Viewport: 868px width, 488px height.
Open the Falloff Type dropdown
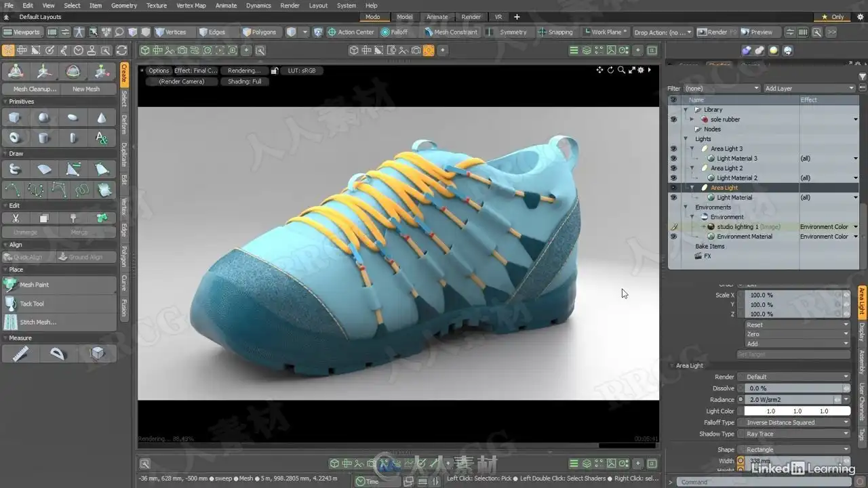(796, 422)
